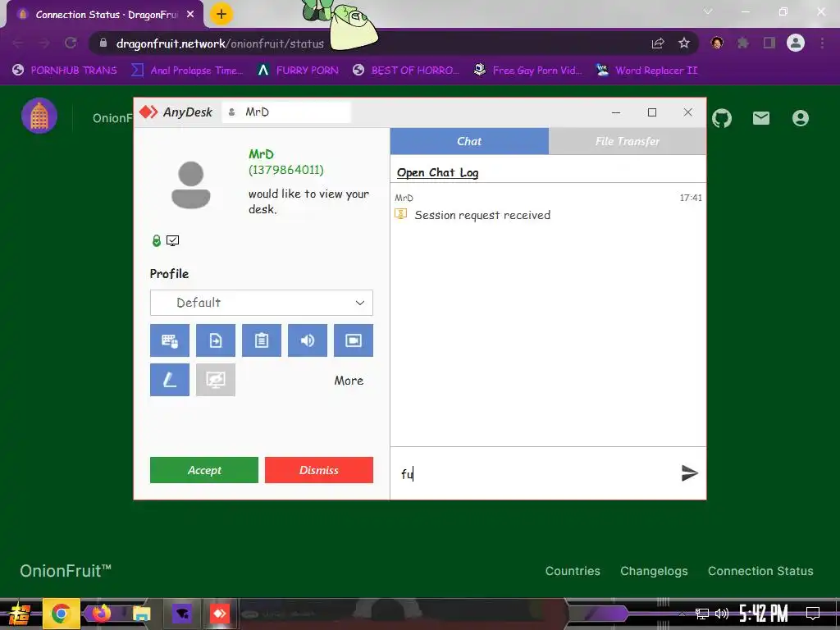This screenshot has width=840, height=630.
Task: Dismiss the AnyDesk session request
Action: click(319, 470)
